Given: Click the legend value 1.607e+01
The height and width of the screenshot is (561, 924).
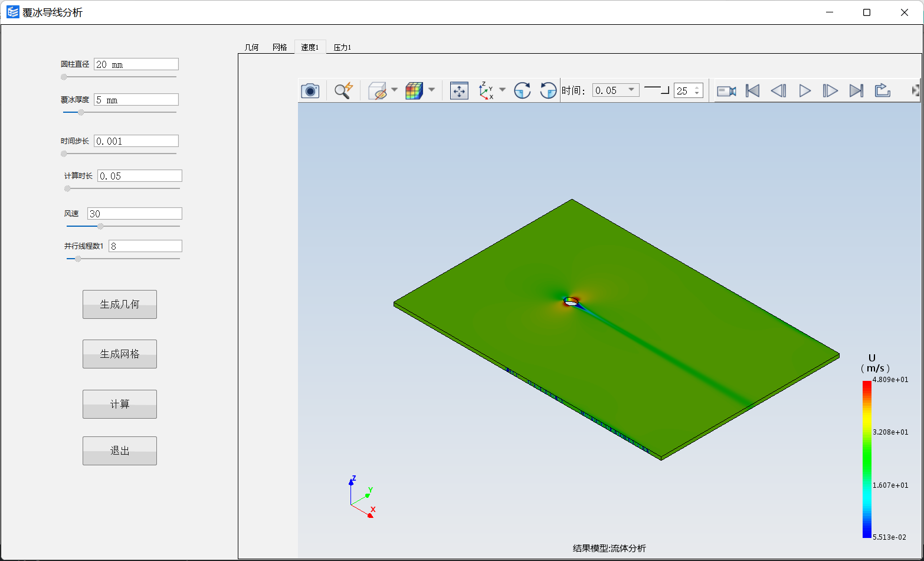Looking at the screenshot, I should click(890, 485).
